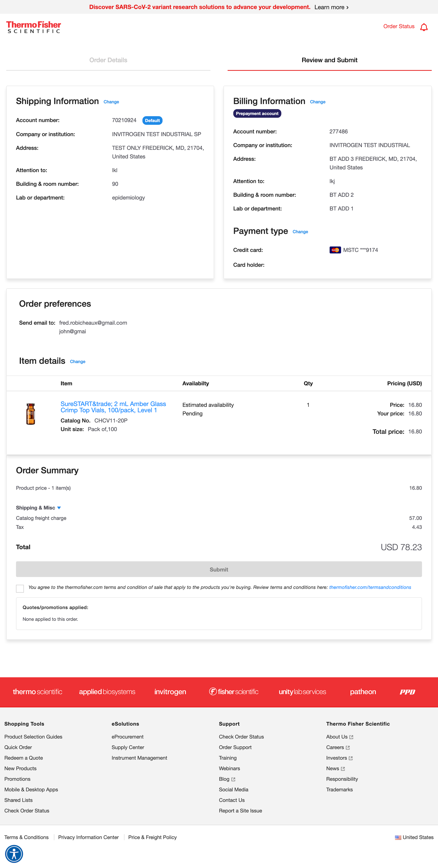This screenshot has height=868, width=438.
Task: Switch to the Order Details tab
Action: (108, 60)
